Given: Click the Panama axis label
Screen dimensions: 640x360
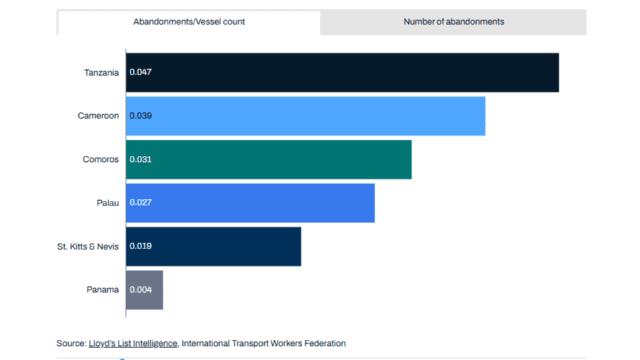Looking at the screenshot, I should 102,290.
